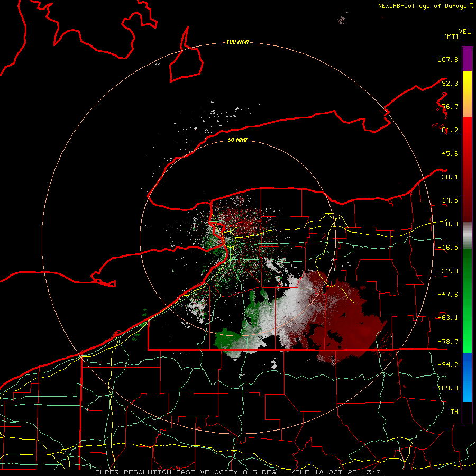Click the TH threshold label
This screenshot has width=476, height=476.
tap(454, 412)
